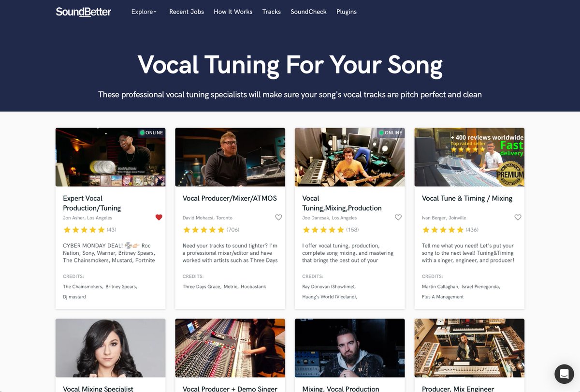Favorite Joe Dancsak using heart icon
Screen dimensions: 580x392
coord(398,218)
